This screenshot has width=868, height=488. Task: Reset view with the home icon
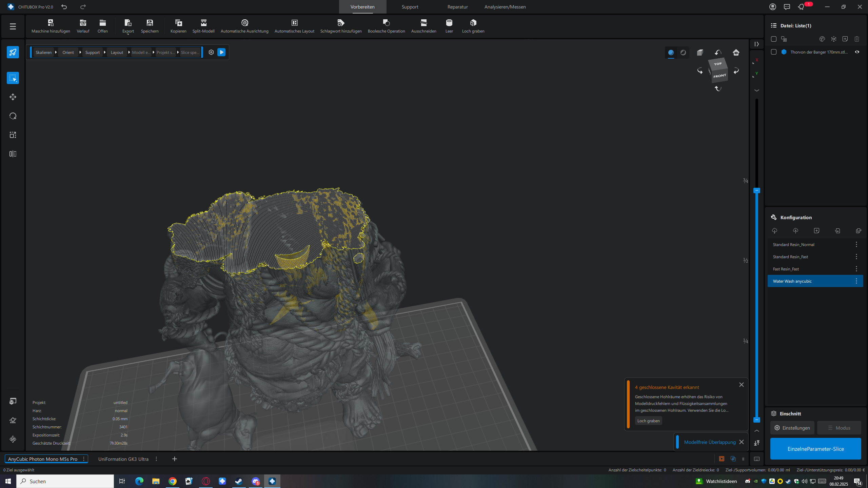pyautogui.click(x=736, y=52)
